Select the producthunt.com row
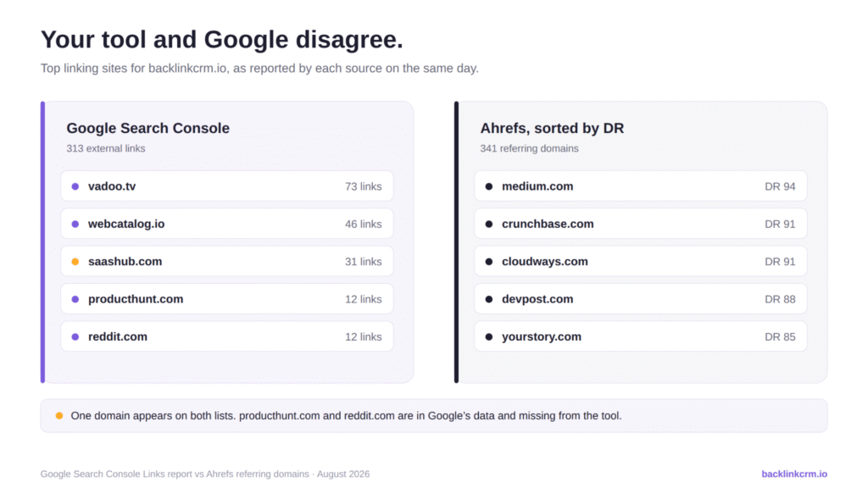This screenshot has width=868, height=499. (x=227, y=299)
